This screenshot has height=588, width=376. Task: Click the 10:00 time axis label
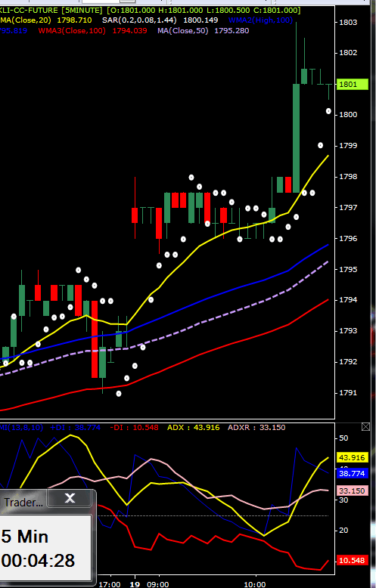click(255, 584)
